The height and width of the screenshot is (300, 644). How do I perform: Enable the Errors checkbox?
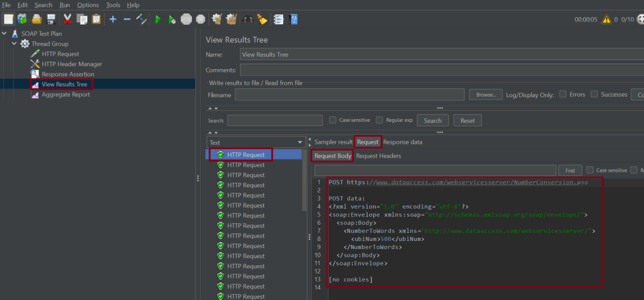563,94
